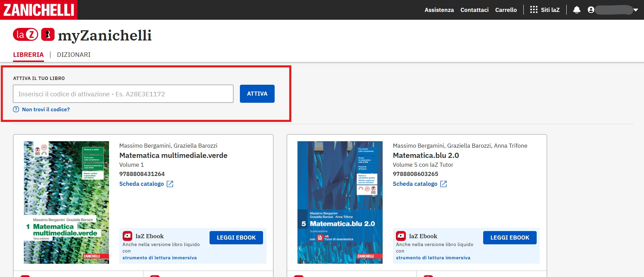
Task: Click external link icon for Matematica multimediale.verde
Action: (170, 184)
